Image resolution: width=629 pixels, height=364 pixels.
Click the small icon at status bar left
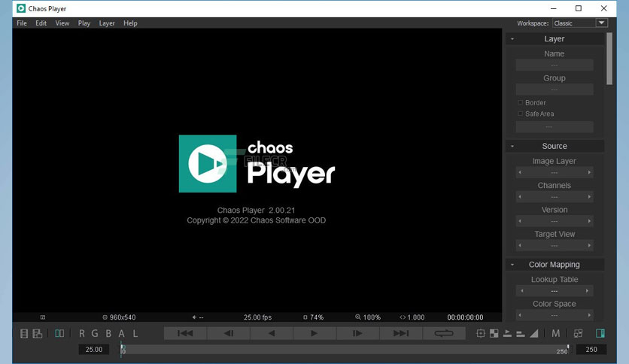click(x=43, y=317)
